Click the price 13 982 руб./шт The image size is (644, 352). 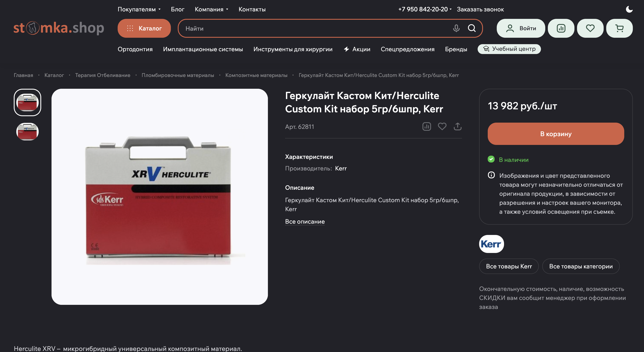point(522,106)
